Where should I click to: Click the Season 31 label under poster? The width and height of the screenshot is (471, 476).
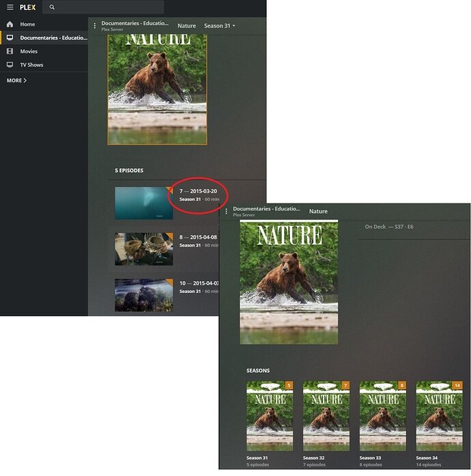(257, 458)
